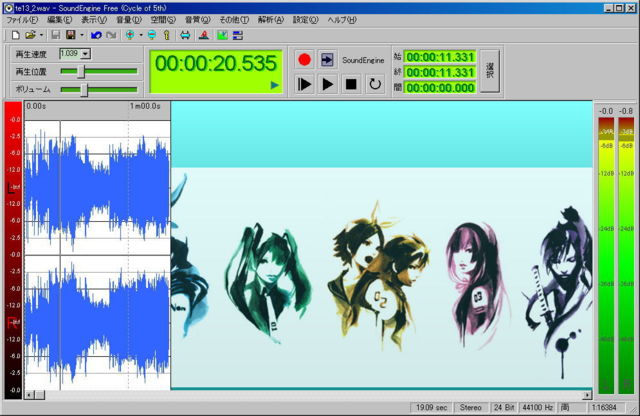640x416 pixels.
Task: Click the 再生位置 playback position slider handle
Action: tap(81, 71)
